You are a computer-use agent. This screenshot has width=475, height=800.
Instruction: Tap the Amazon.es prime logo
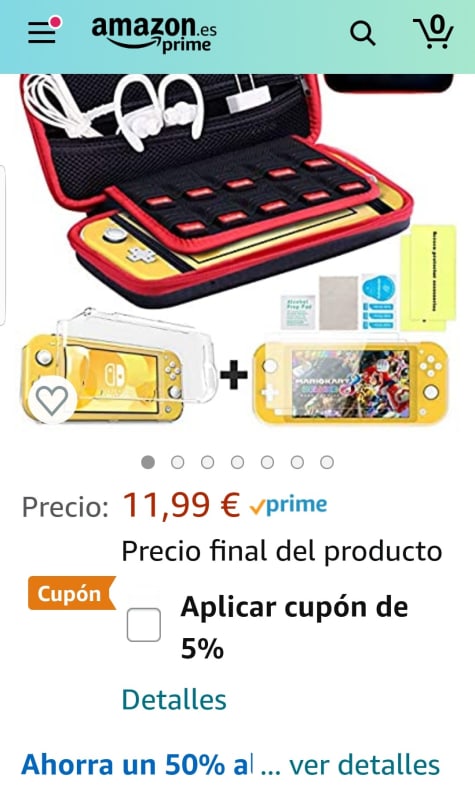coord(154,34)
